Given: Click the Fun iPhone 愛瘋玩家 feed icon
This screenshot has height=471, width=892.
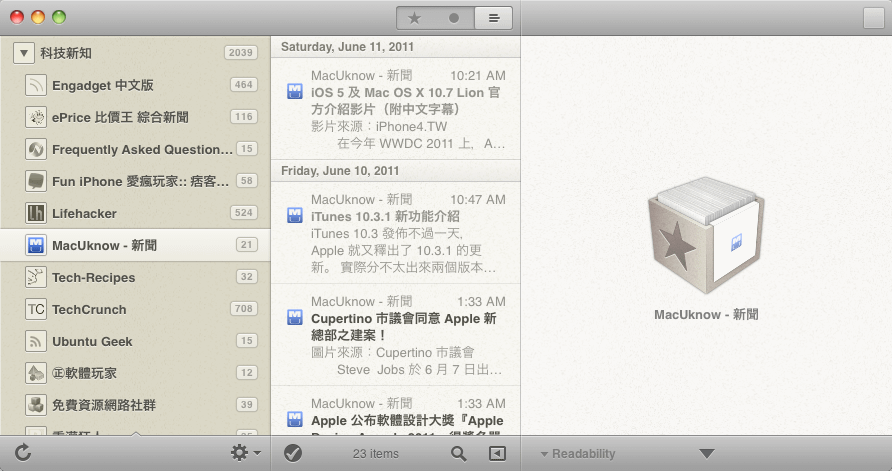Looking at the screenshot, I should pos(36,181).
